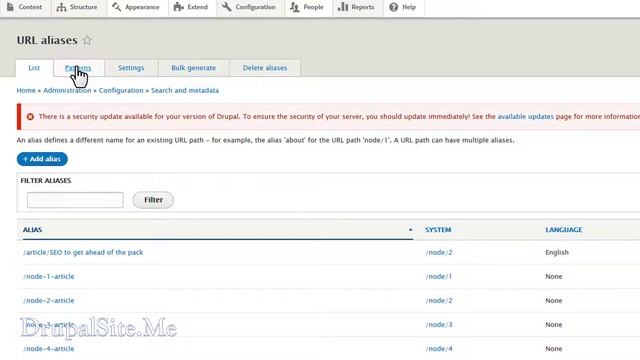Image resolution: width=640 pixels, height=360 pixels.
Task: Open alias /article/SEO to get ahead of the pack
Action: [x=83, y=252]
